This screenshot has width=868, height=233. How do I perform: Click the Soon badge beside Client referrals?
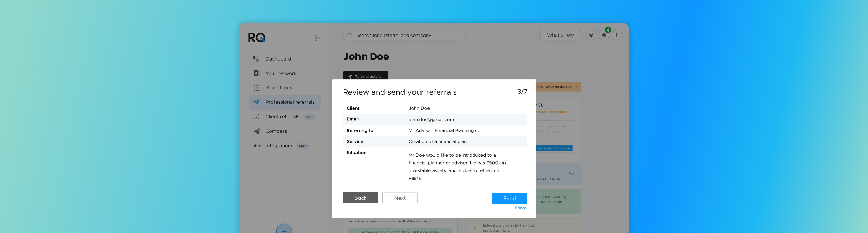pyautogui.click(x=309, y=117)
